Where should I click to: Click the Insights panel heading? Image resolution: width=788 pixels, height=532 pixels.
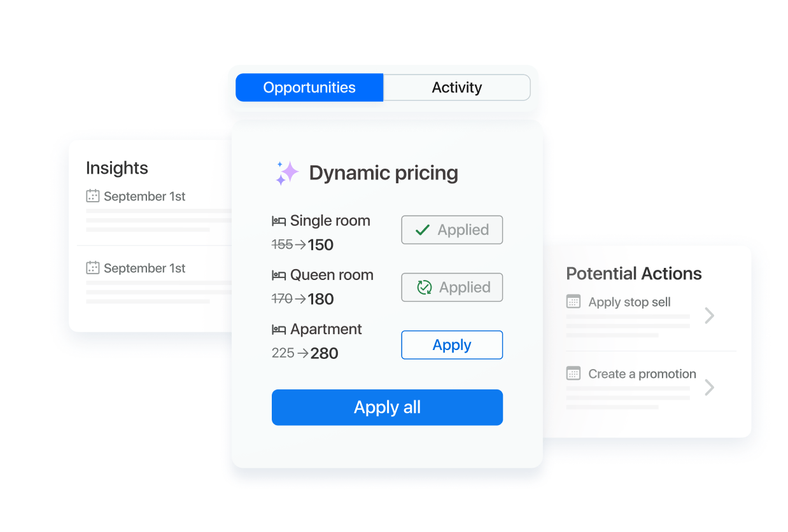coord(117,168)
